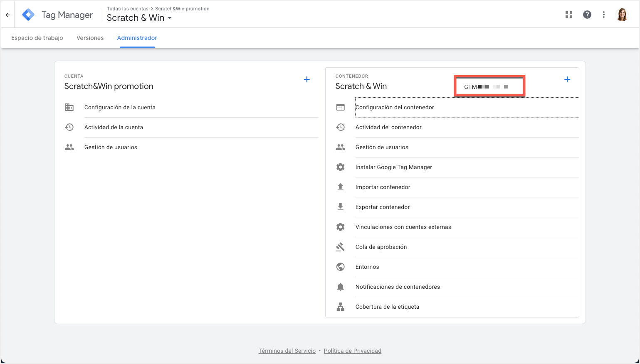Click the Cola de aprobación gavel icon

tap(341, 247)
